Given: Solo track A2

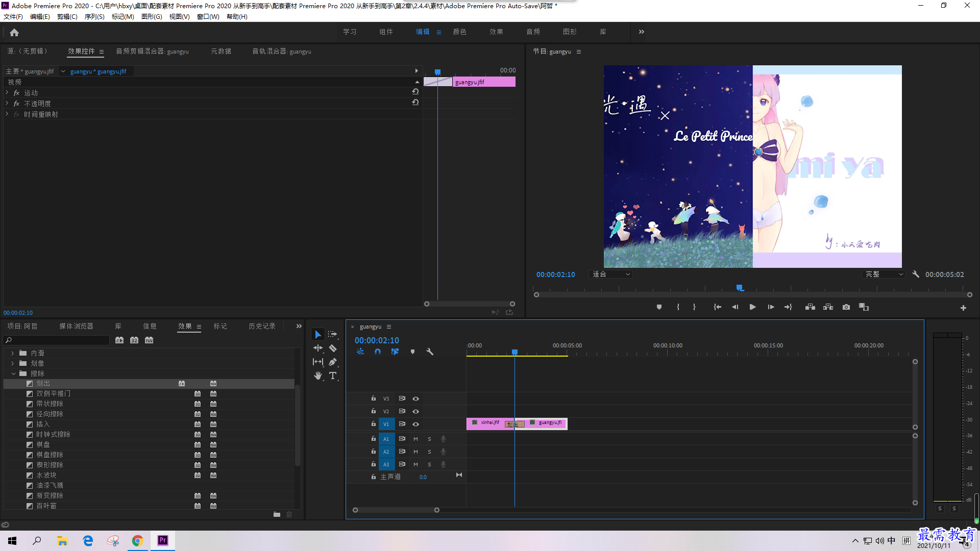Looking at the screenshot, I should (x=429, y=452).
